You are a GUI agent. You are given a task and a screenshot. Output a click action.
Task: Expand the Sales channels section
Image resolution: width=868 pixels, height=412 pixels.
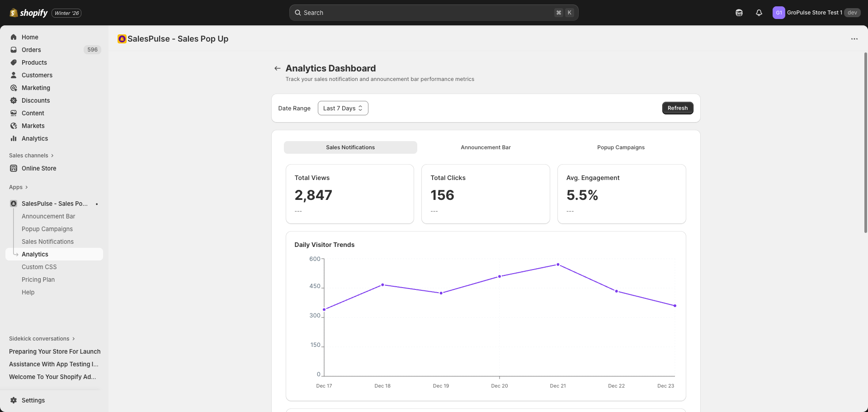(x=31, y=156)
